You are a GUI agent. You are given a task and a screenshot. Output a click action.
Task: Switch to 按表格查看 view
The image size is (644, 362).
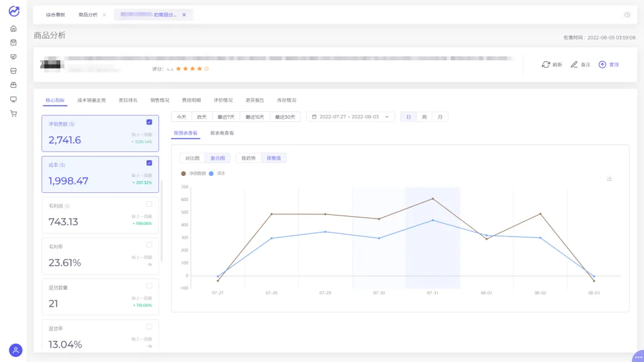click(222, 133)
